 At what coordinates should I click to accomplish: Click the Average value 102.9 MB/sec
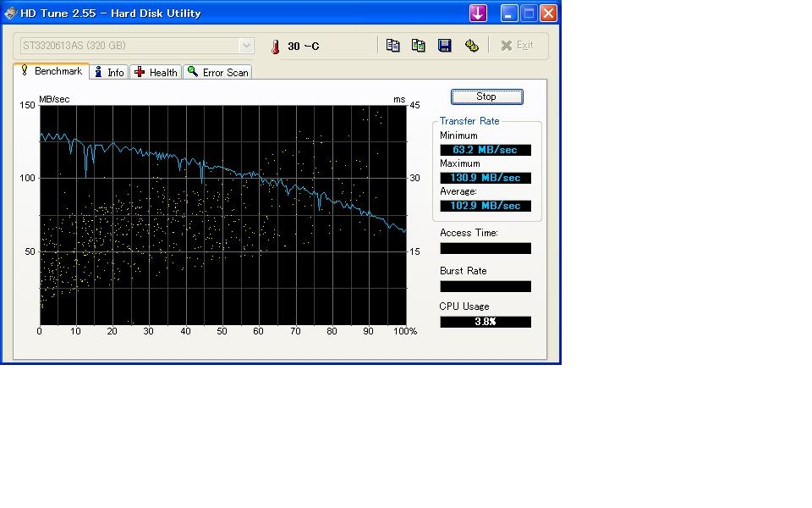(486, 206)
